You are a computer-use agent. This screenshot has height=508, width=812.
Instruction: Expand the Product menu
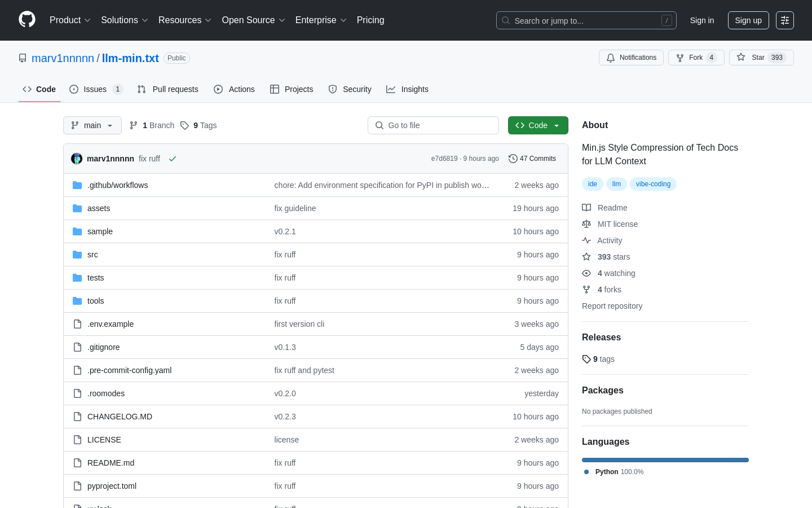pyautogui.click(x=70, y=20)
